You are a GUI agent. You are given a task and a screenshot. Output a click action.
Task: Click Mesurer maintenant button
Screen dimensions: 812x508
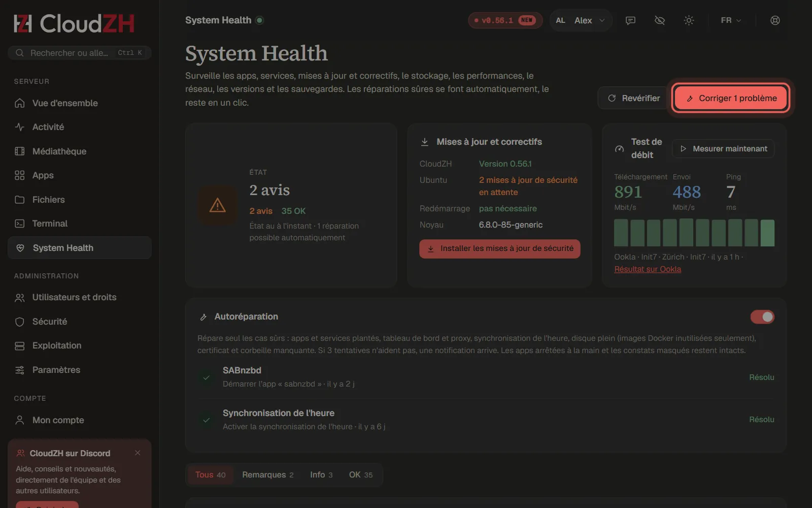724,149
